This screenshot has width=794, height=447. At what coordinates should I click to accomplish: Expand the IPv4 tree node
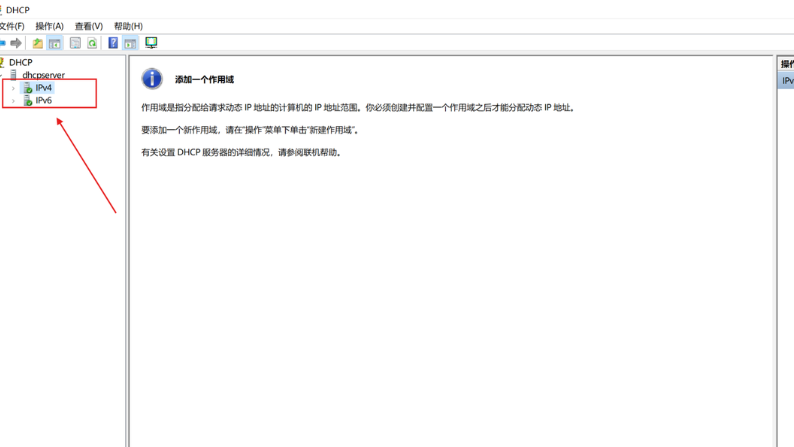(13, 88)
